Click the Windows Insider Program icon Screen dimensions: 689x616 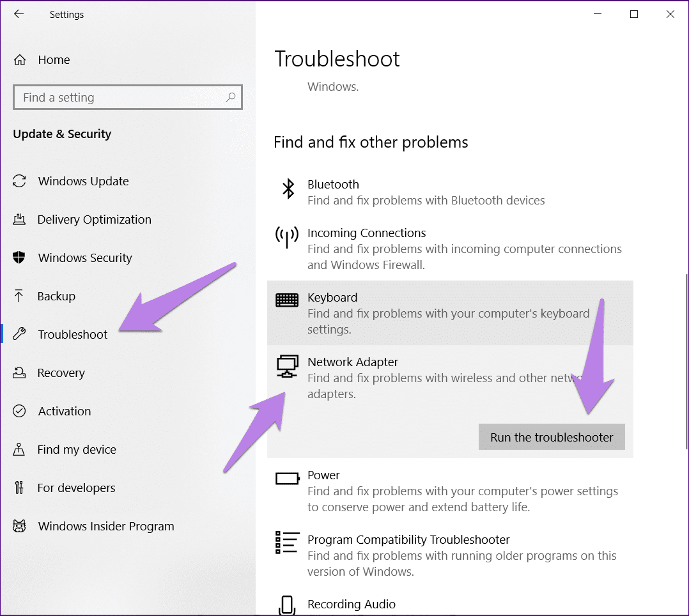pos(20,527)
